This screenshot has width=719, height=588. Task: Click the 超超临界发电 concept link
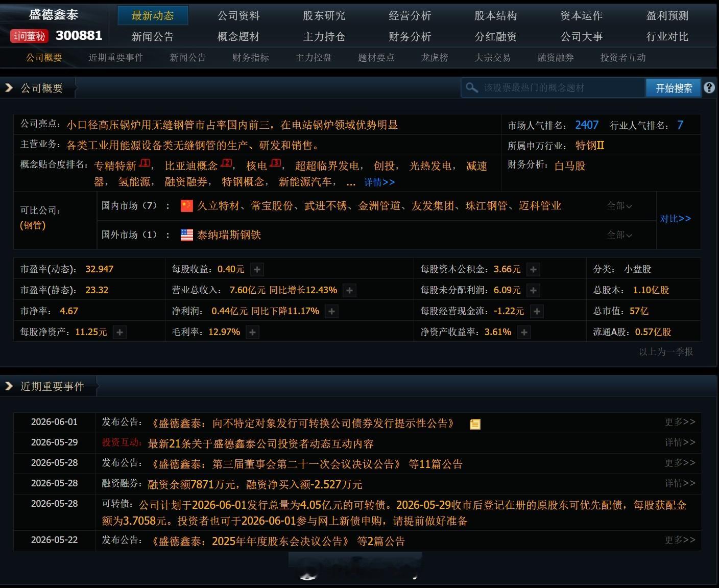point(327,166)
